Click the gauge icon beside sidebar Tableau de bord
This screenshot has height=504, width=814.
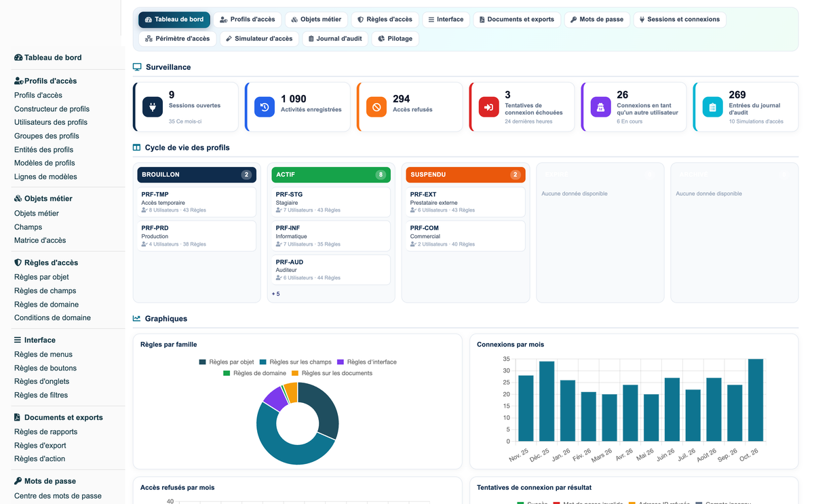click(18, 58)
